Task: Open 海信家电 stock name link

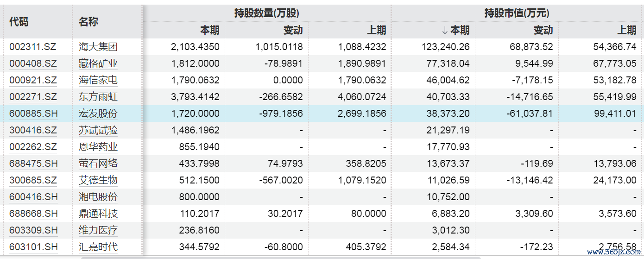Action: pos(98,80)
